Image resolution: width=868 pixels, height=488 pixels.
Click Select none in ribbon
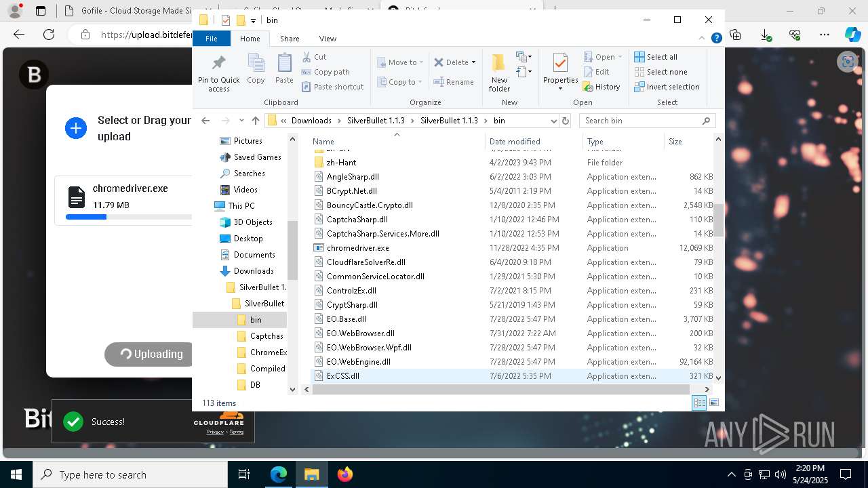click(660, 72)
